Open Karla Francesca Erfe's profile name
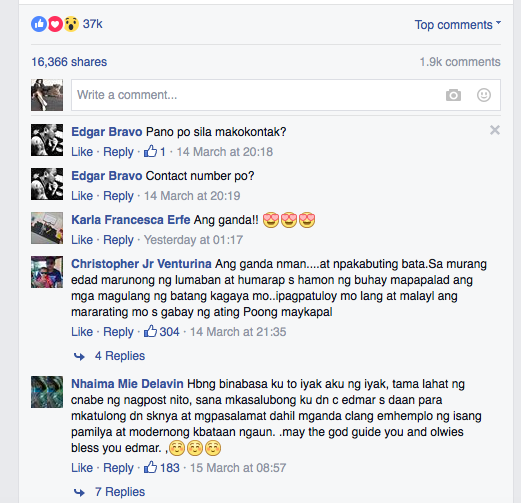521x503 pixels. pyautogui.click(x=131, y=220)
